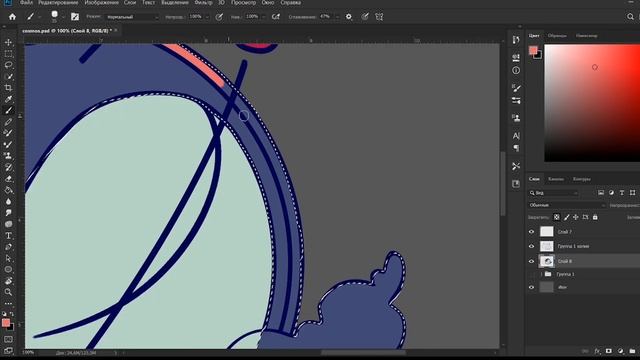The height and width of the screenshot is (360, 640).
Task: Open the Редактирование menu
Action: click(x=58, y=2)
